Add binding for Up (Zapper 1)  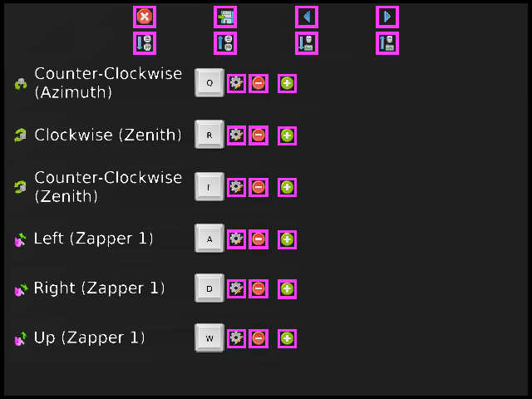pos(287,338)
